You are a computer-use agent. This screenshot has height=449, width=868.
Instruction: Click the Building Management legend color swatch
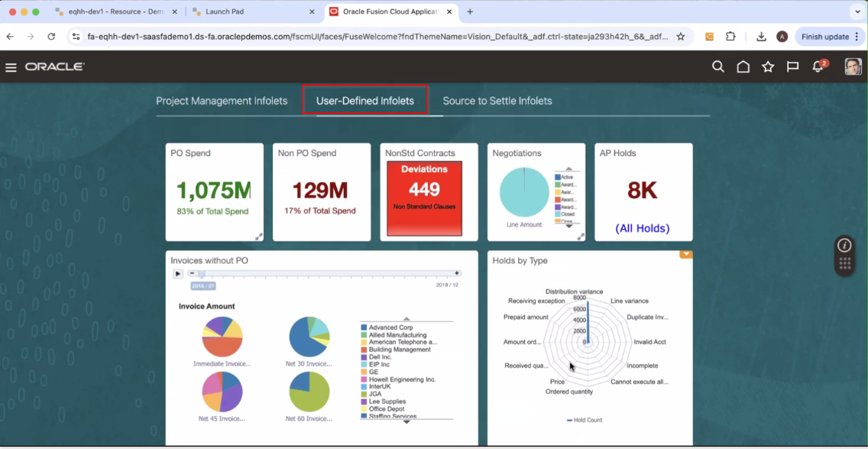coord(364,350)
